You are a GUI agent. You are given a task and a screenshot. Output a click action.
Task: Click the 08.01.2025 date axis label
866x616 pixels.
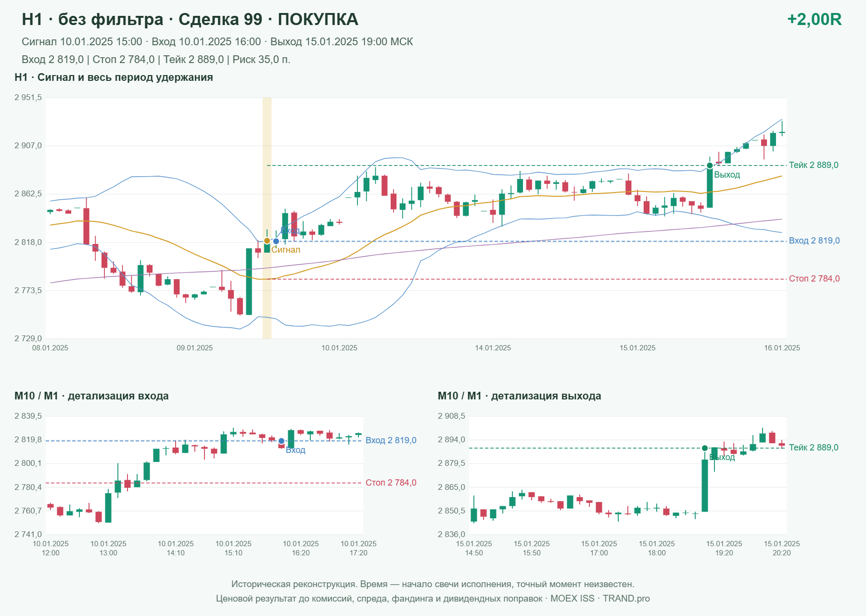tap(50, 348)
